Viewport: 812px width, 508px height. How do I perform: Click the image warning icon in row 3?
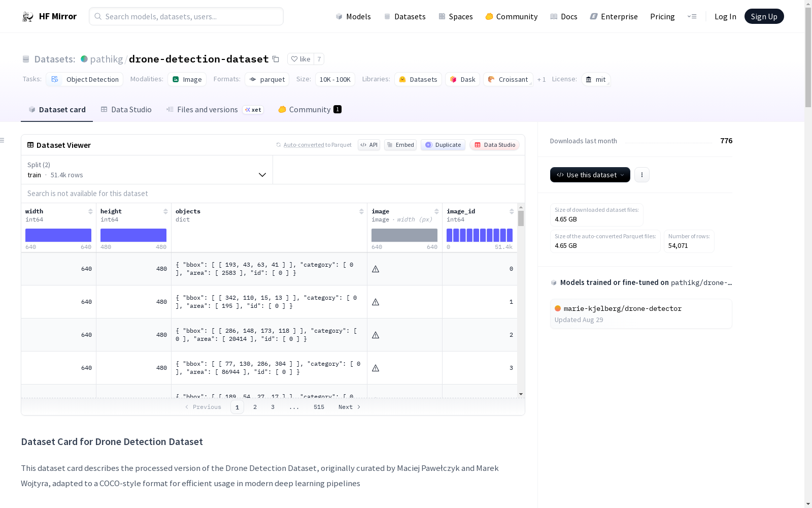[x=376, y=368]
